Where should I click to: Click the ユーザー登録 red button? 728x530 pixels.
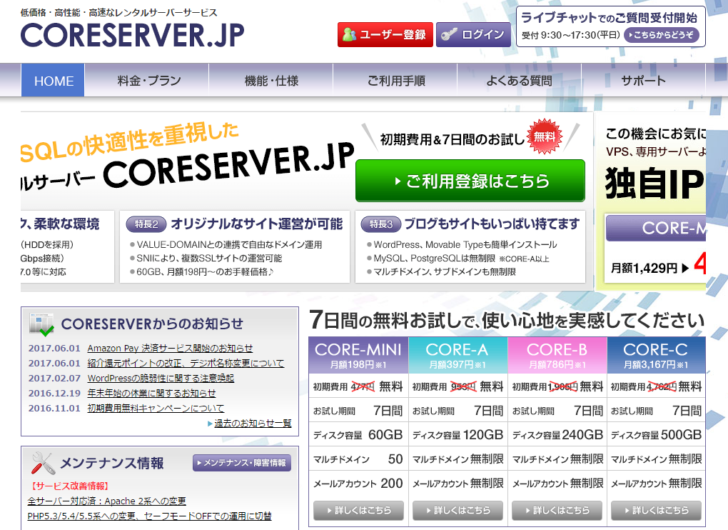pos(385,35)
